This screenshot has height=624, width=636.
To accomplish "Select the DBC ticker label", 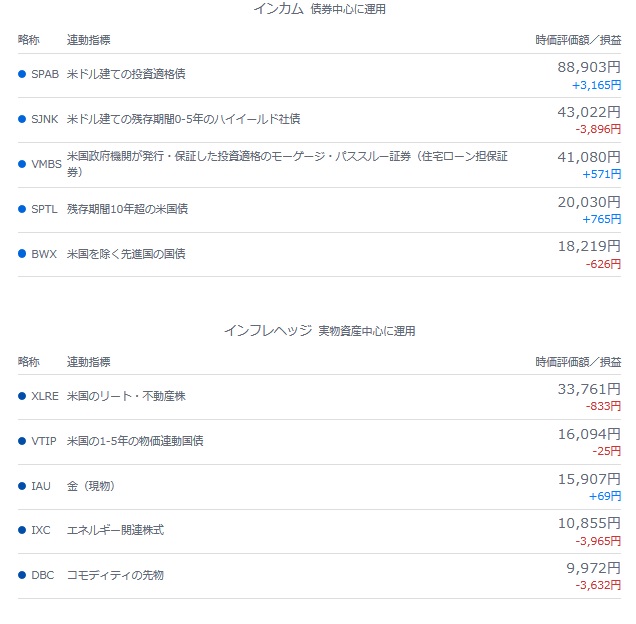I will point(43,576).
